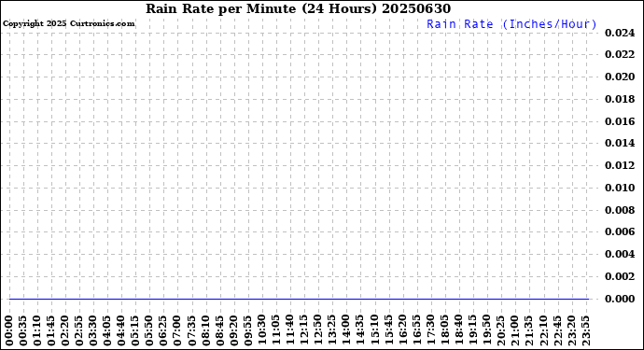Click the 0.022 y-axis value
Screen dimensions: 644x350
[620, 55]
